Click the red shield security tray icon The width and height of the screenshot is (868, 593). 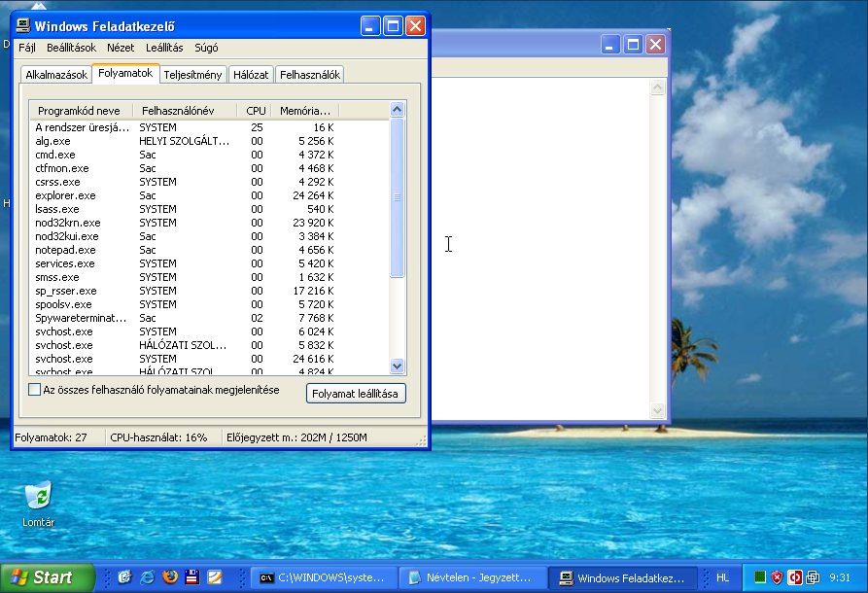778,577
